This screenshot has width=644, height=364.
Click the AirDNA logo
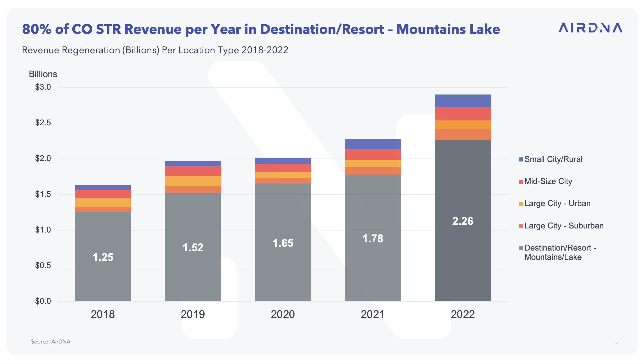point(590,28)
